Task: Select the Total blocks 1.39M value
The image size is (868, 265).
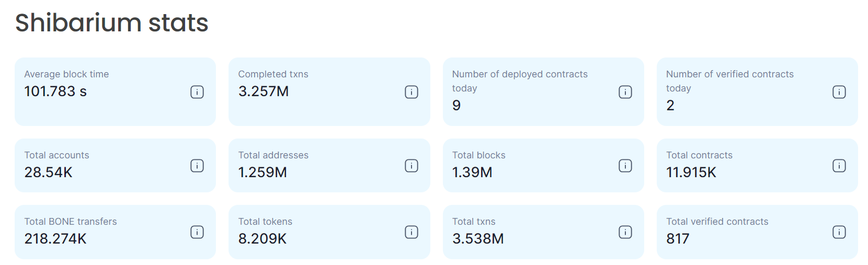Action: point(472,172)
